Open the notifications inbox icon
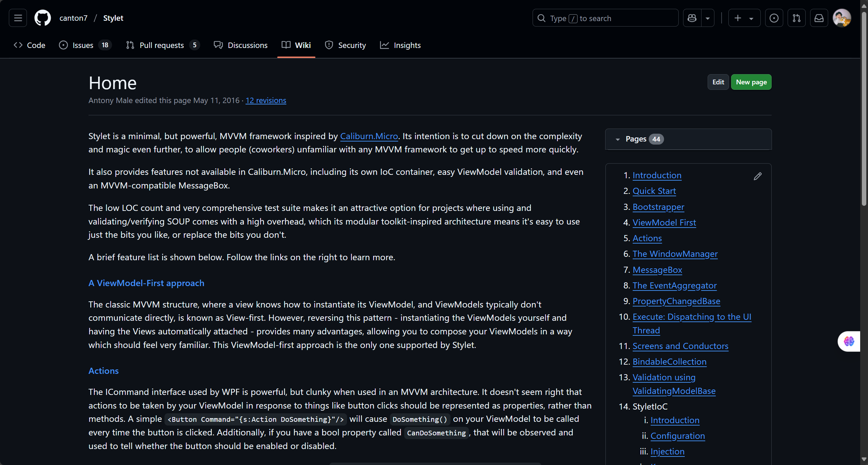This screenshot has width=868, height=465. point(819,18)
